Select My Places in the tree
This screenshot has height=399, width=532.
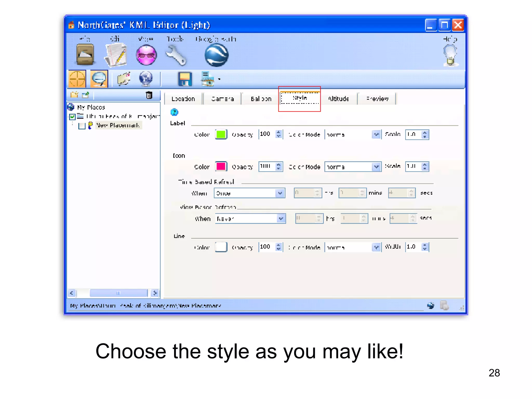91,107
